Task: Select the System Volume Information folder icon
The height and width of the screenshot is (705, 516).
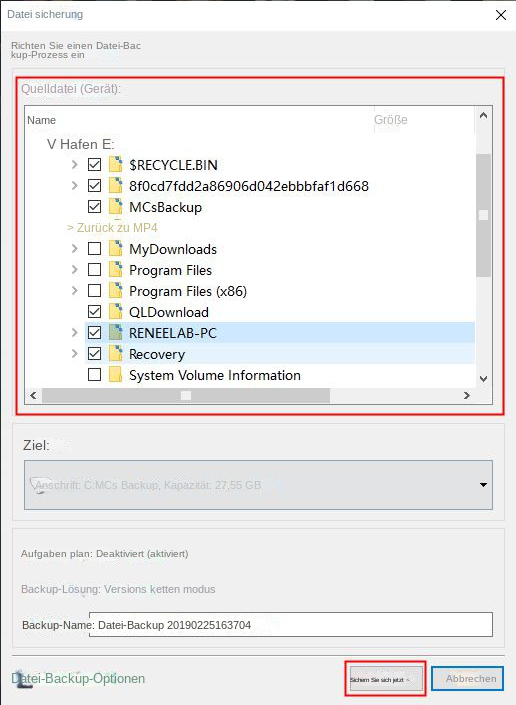Action: click(x=116, y=375)
